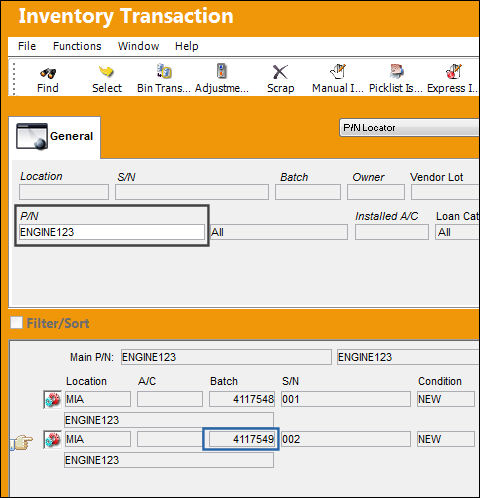
Task: Open the Help menu
Action: pos(187,46)
